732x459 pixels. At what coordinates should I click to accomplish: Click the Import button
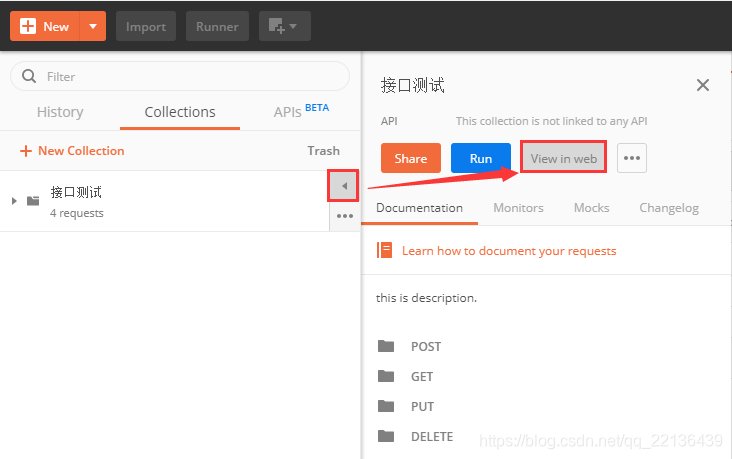[x=146, y=26]
